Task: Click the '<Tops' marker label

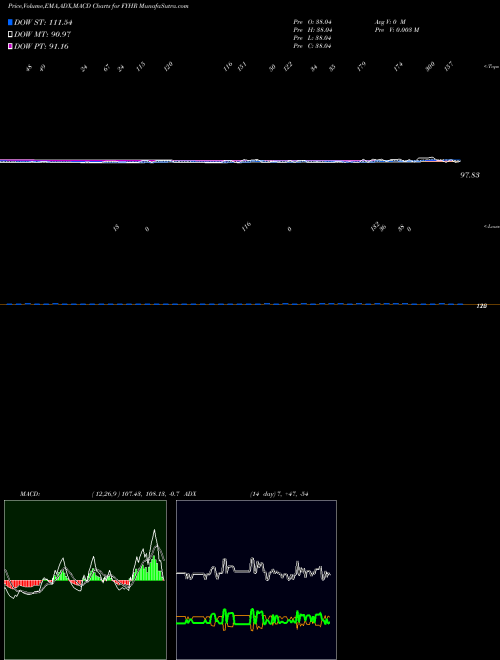Action: pos(491,67)
